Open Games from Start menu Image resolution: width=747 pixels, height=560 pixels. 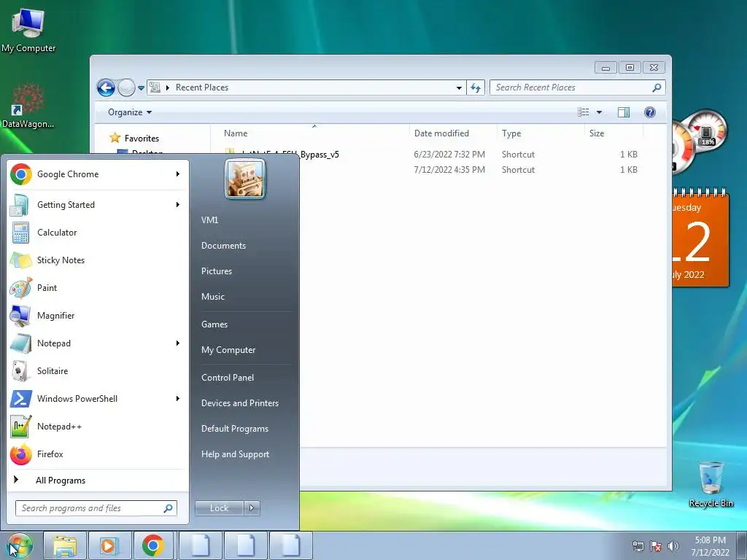click(x=214, y=324)
